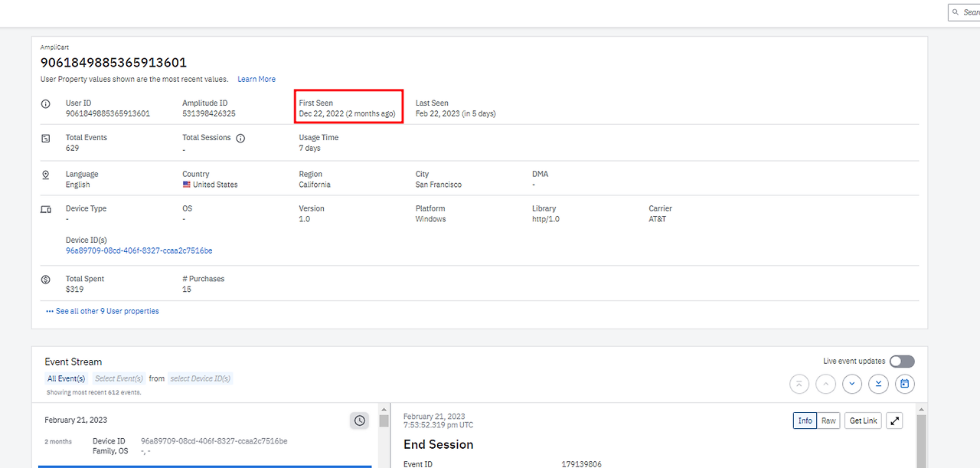Open the calendar date picker for events
This screenshot has width=980, height=468.
tap(905, 384)
